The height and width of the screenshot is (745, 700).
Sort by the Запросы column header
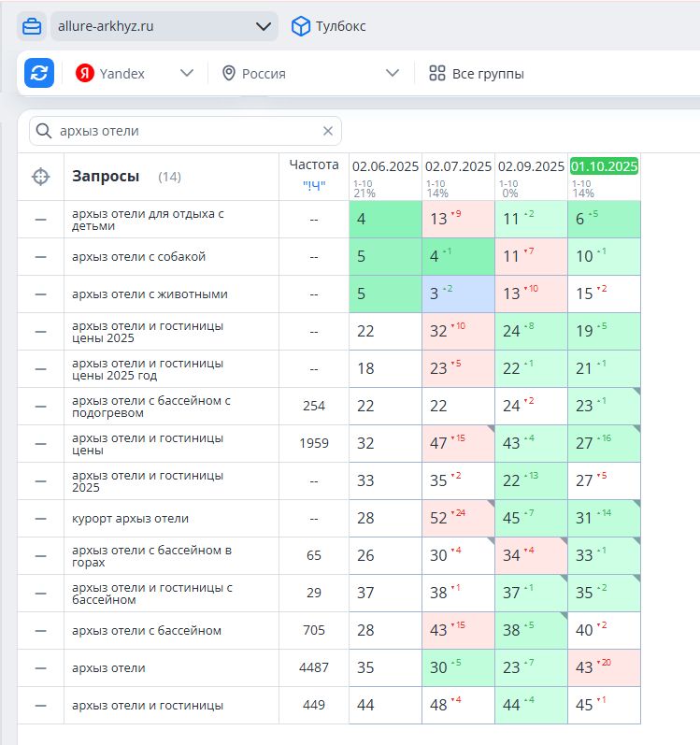pyautogui.click(x=106, y=176)
